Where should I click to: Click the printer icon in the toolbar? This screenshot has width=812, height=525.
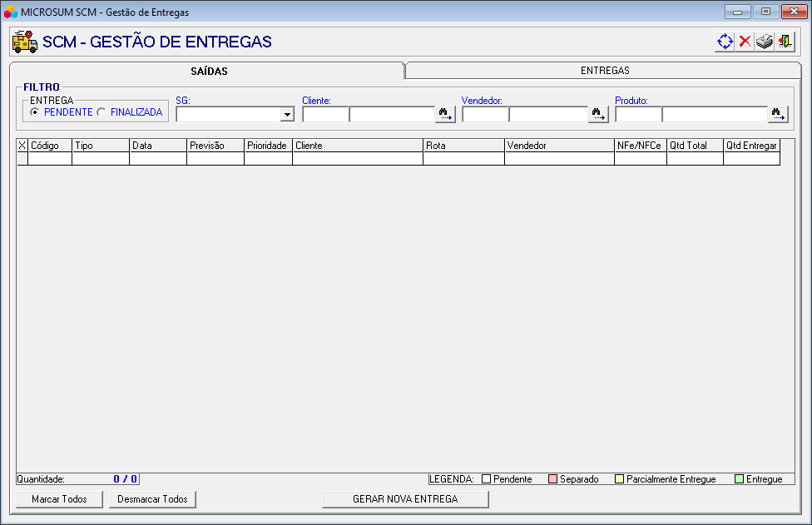765,42
